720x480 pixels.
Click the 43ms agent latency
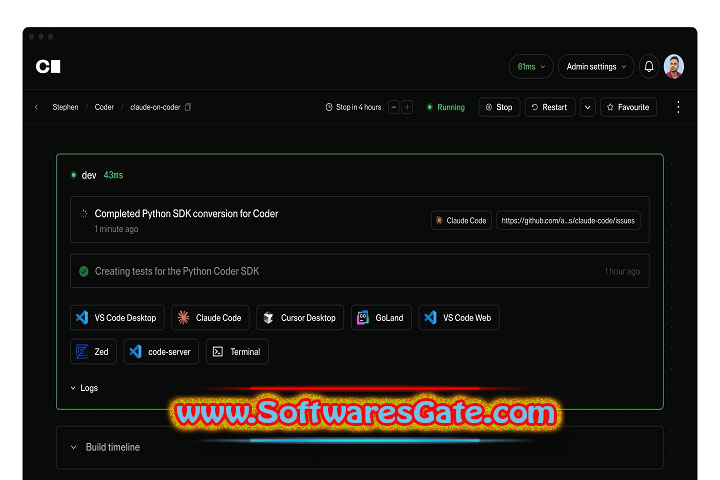(x=113, y=175)
